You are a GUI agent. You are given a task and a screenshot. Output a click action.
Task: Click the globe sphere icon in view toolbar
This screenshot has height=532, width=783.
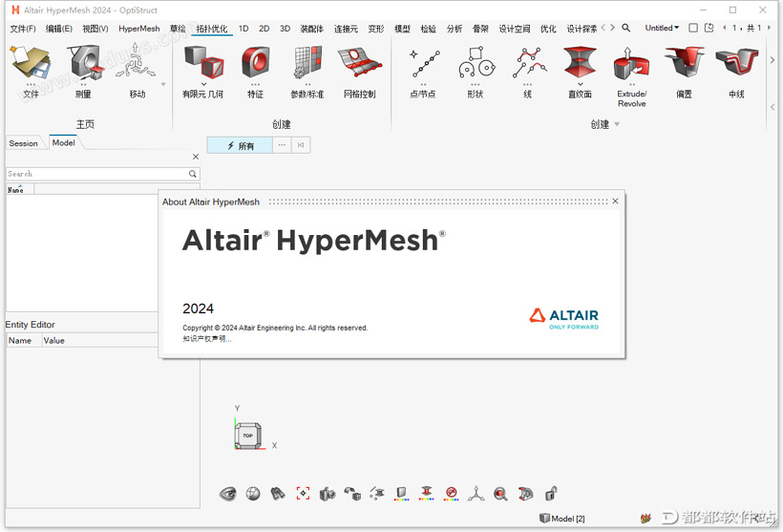tap(253, 494)
